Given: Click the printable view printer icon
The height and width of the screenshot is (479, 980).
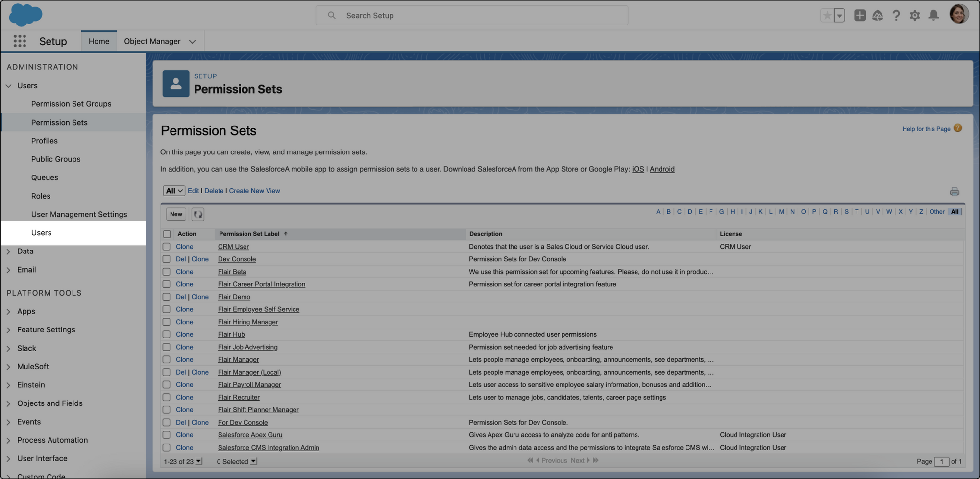Looking at the screenshot, I should (x=954, y=192).
